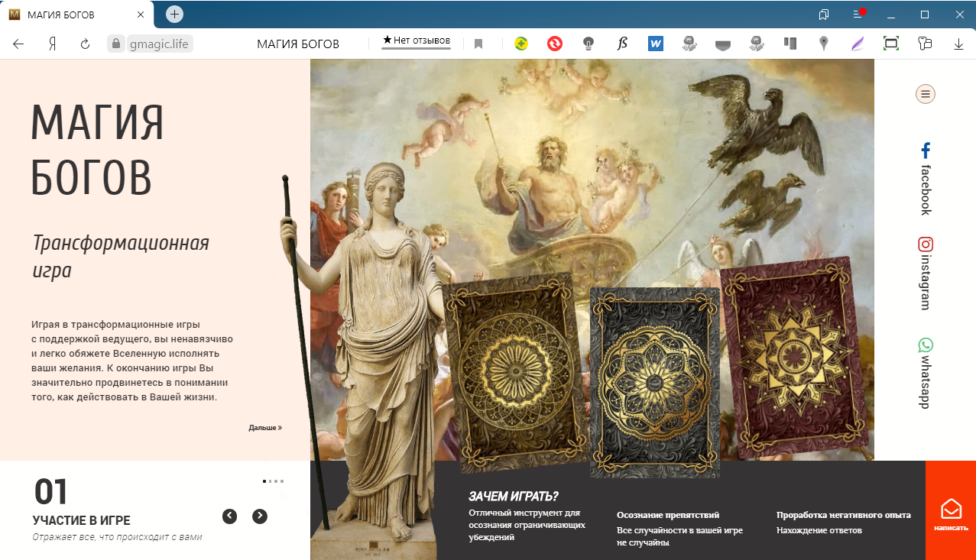This screenshot has width=976, height=560.
Task: Click the 'Нахождение ответов' text
Action: 819,530
